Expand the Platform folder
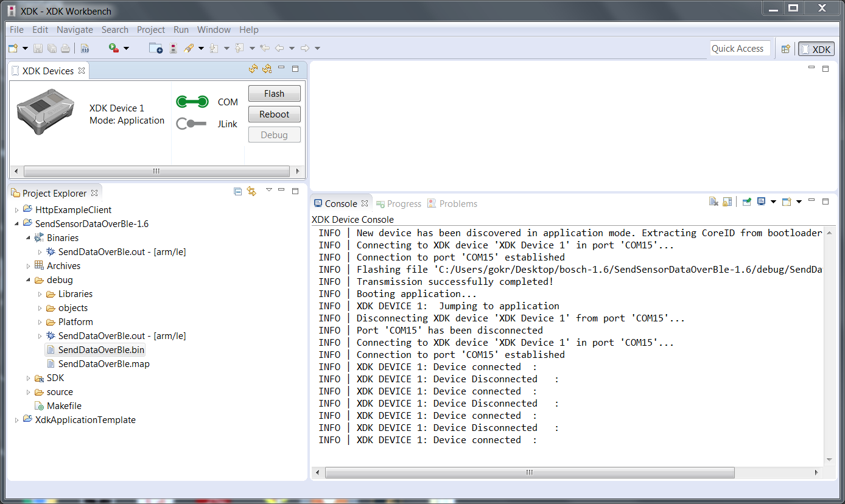The image size is (845, 504). 40,322
